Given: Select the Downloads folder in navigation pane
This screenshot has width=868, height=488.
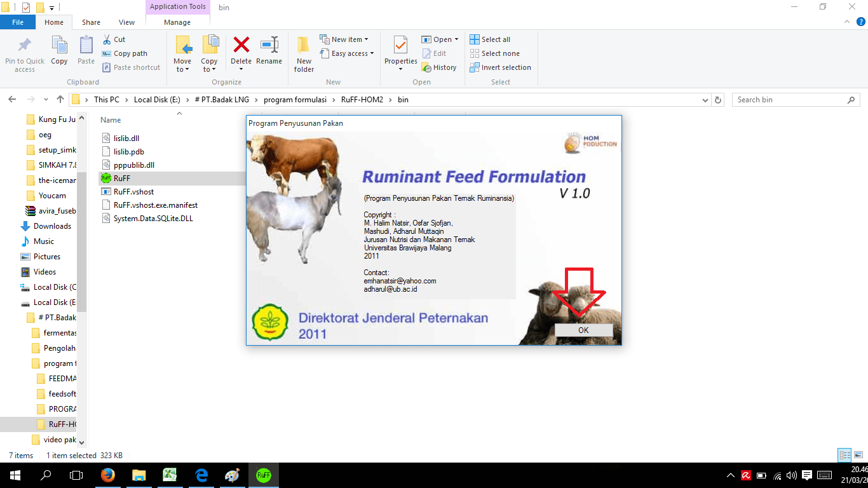Looking at the screenshot, I should (x=52, y=226).
